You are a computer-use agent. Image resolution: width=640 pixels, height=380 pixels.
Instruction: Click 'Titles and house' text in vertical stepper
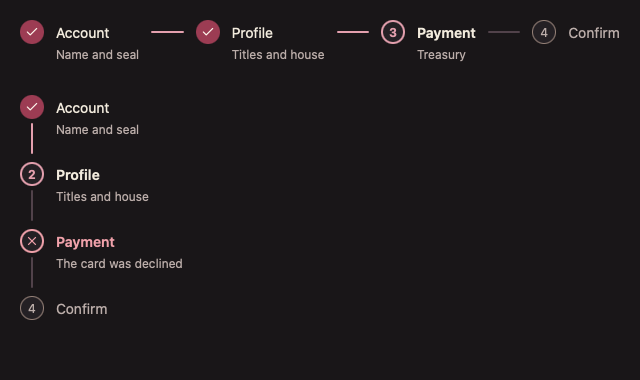tap(102, 197)
